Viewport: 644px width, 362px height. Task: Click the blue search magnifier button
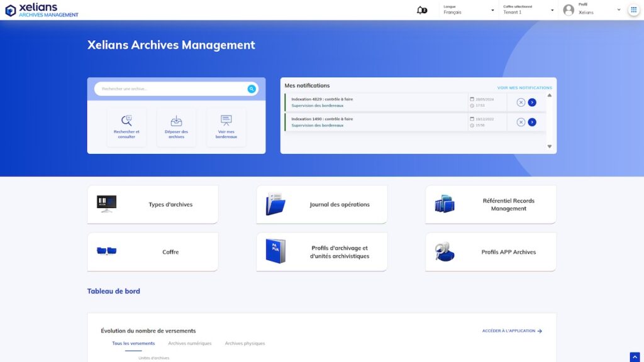coord(252,89)
